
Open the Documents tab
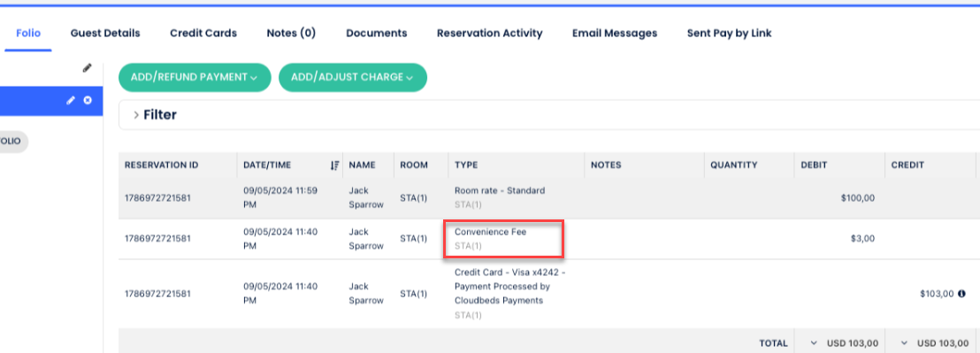point(376,33)
